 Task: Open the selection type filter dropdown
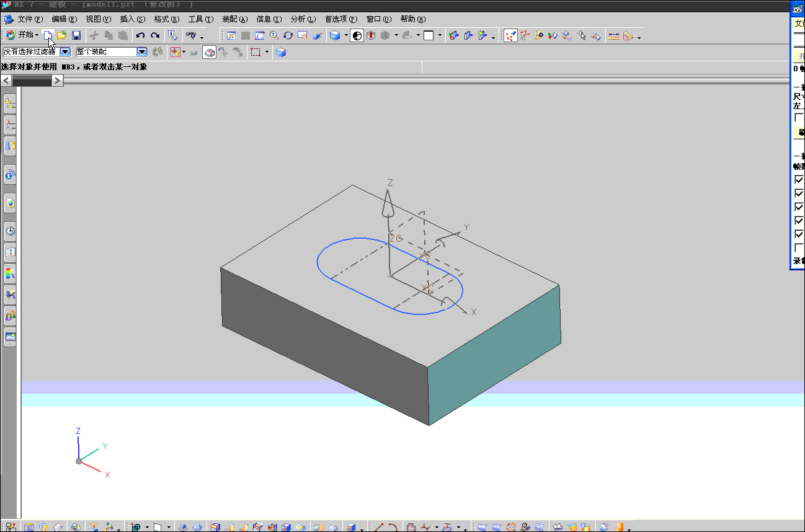(x=65, y=52)
